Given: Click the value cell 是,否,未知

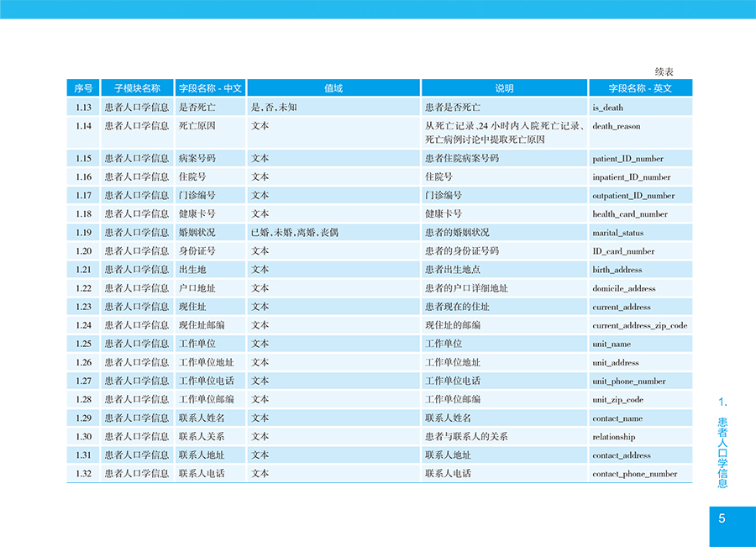Looking at the screenshot, I should 274,107.
